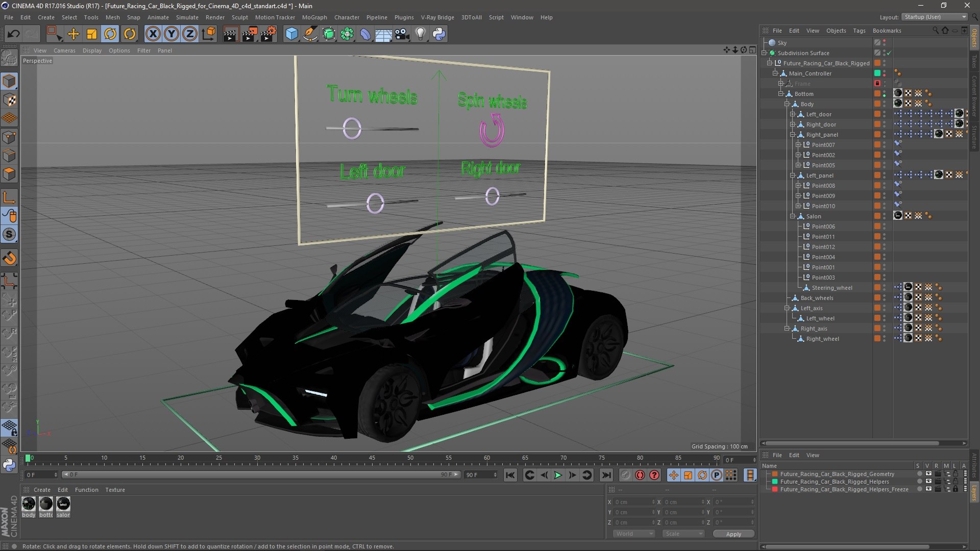Select the Rotate tool
Viewport: 980px width, 551px height.
click(x=110, y=34)
